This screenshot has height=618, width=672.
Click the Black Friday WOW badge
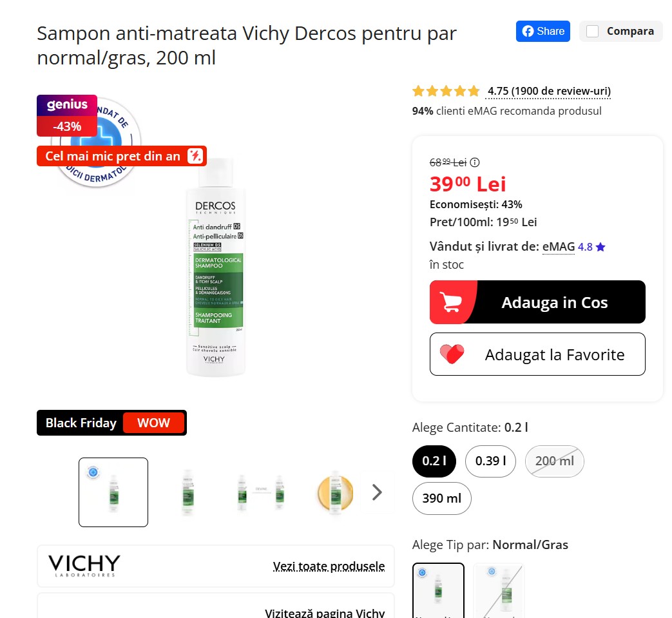pos(112,423)
